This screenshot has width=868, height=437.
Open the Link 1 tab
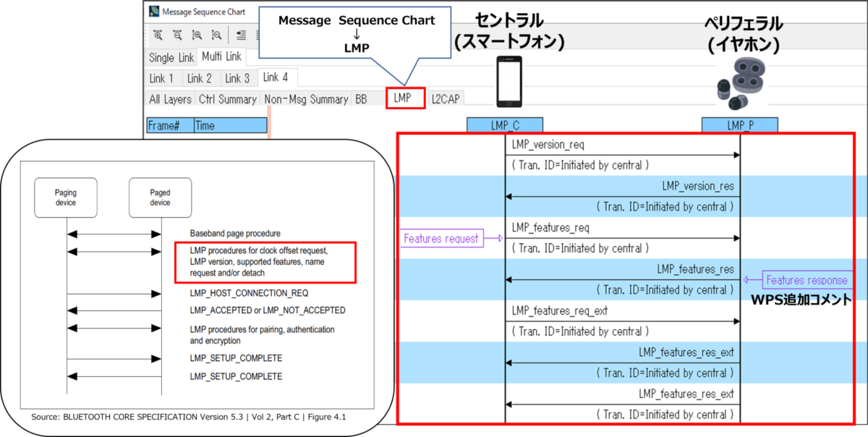point(161,78)
